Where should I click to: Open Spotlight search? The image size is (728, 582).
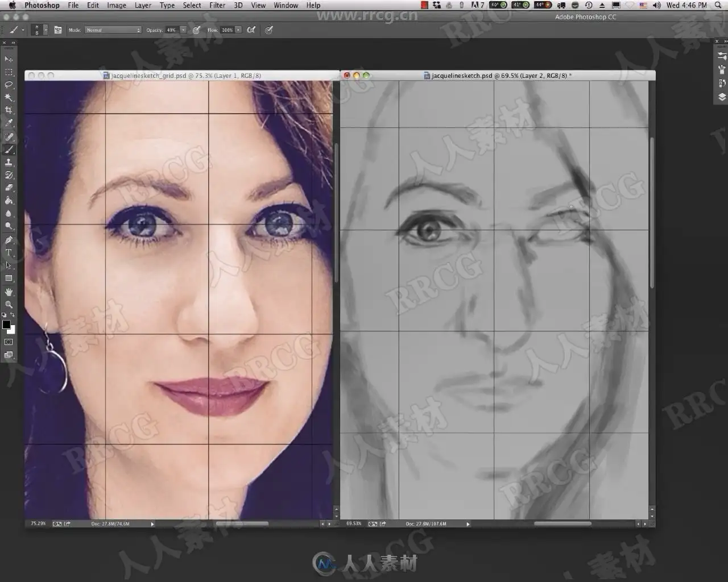tap(718, 5)
